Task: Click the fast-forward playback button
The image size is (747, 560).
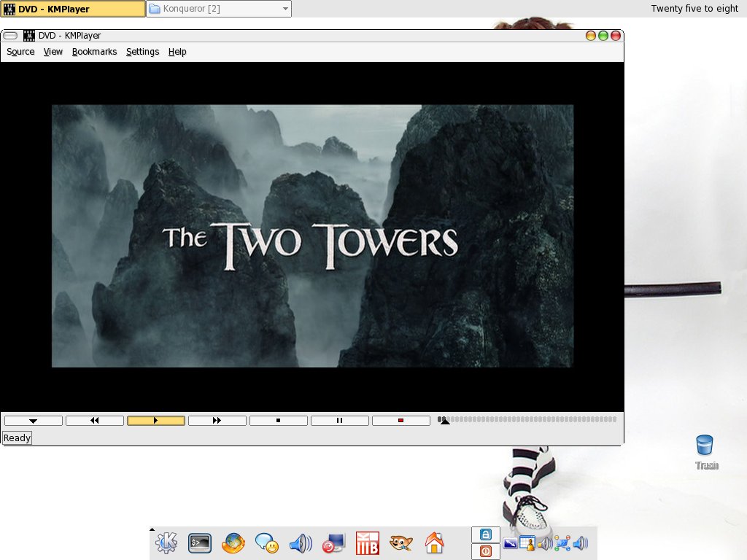Action: (217, 421)
